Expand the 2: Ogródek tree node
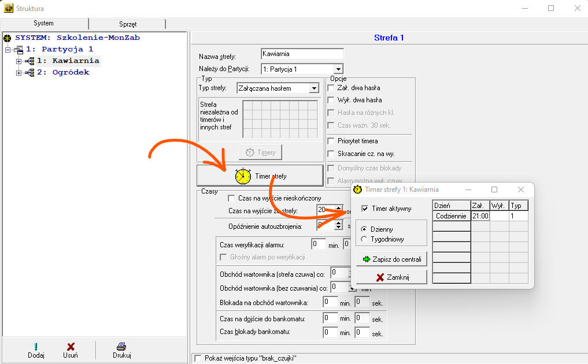The width and height of the screenshot is (588, 364). 19,73
